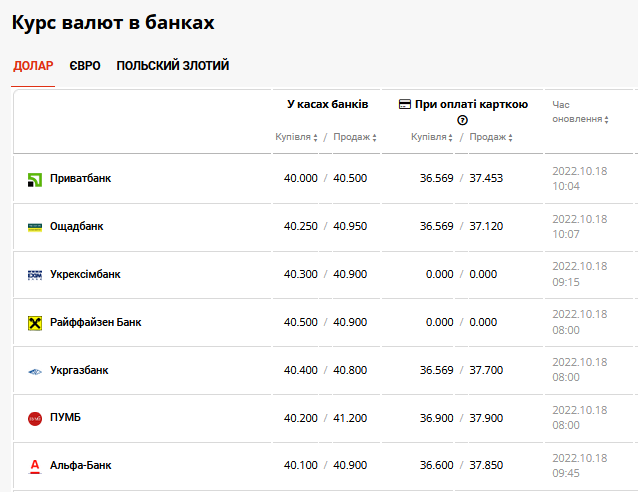Sort by card payment Купівля rate

point(432,137)
